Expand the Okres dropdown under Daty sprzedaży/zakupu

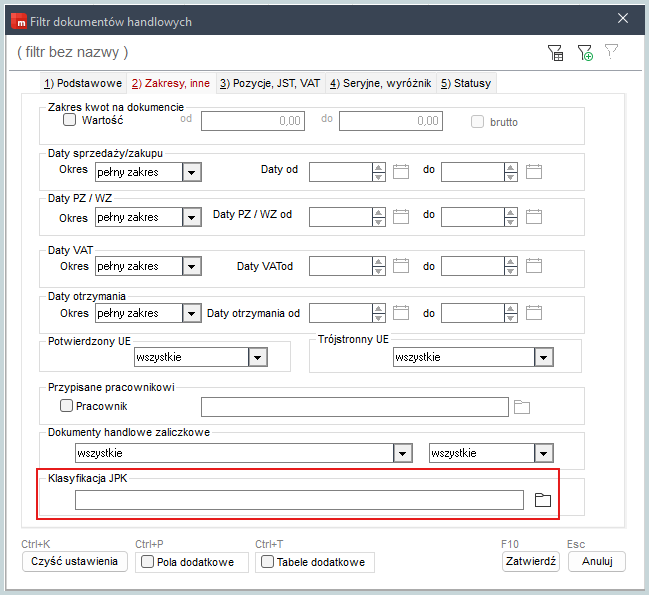(x=192, y=172)
